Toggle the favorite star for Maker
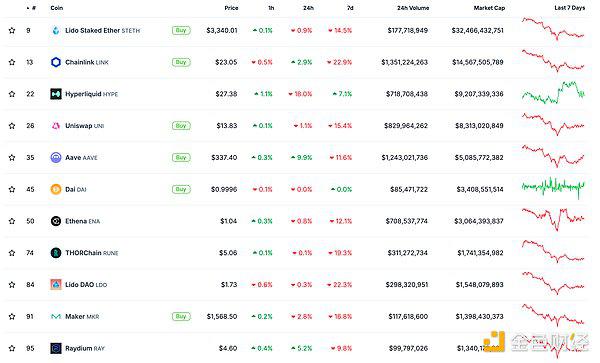This screenshot has height=363, width=600. click(x=12, y=316)
